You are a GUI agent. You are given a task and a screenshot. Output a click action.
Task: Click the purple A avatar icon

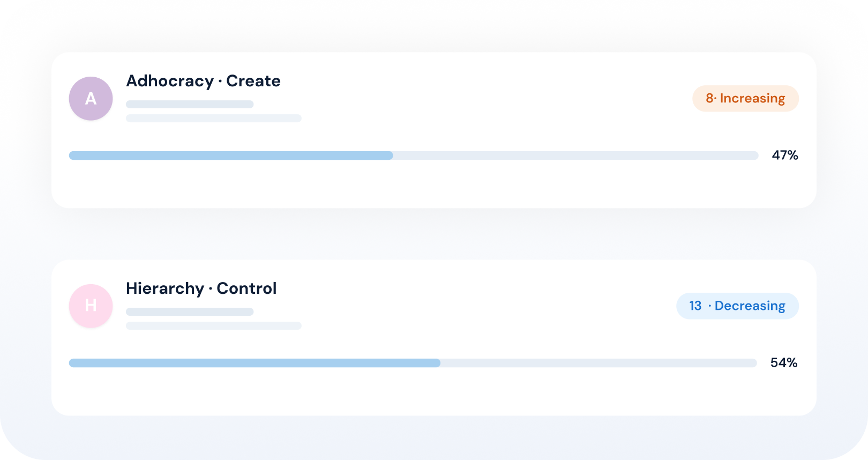coord(91,99)
